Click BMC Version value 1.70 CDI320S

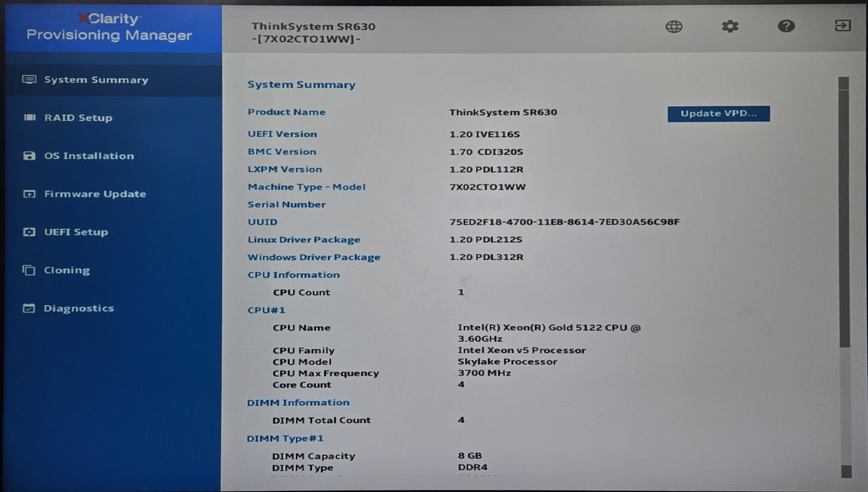click(x=486, y=152)
